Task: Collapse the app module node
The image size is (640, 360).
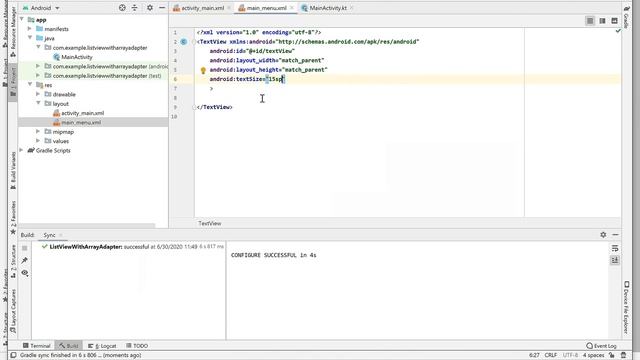Action: 22,20
